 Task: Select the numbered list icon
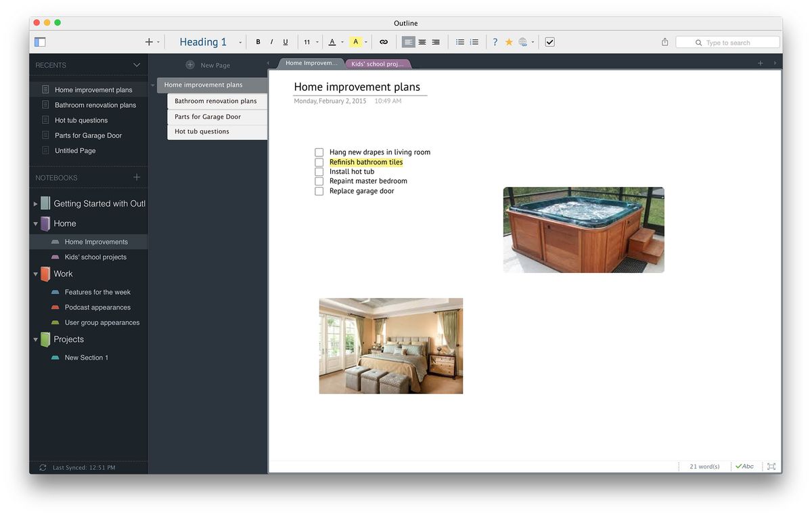click(474, 41)
